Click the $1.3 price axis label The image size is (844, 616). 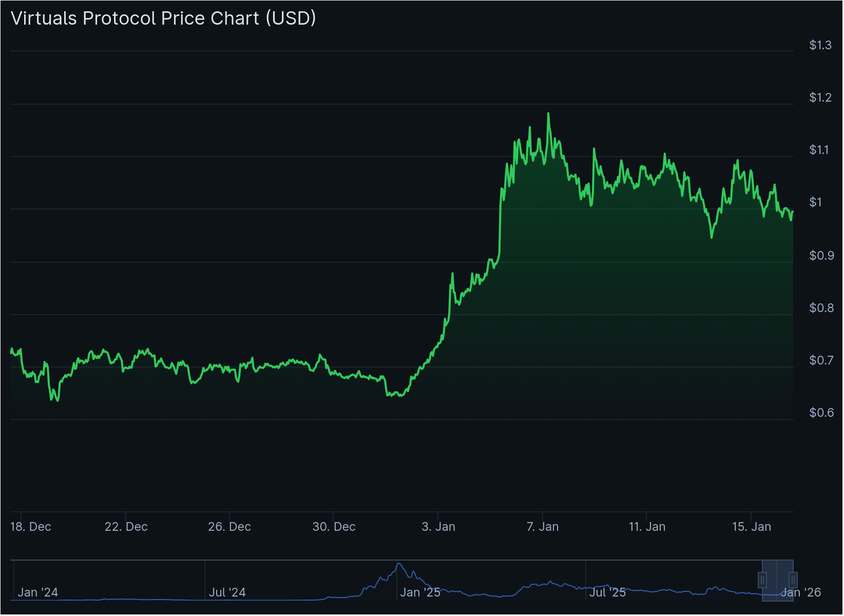click(x=820, y=45)
